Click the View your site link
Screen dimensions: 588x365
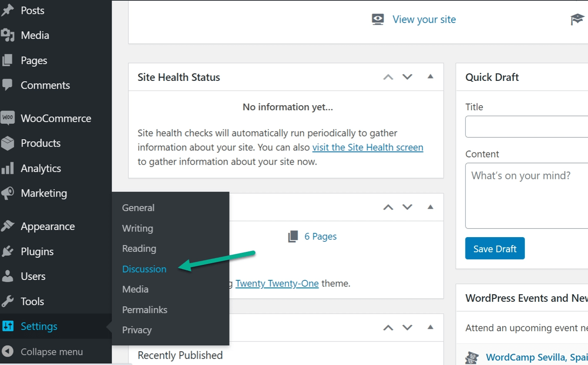(424, 20)
